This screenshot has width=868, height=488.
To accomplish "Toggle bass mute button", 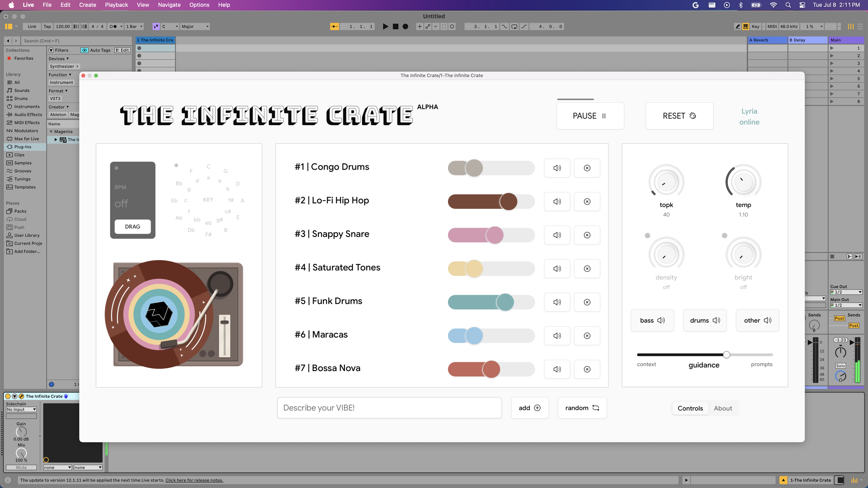I will point(652,320).
